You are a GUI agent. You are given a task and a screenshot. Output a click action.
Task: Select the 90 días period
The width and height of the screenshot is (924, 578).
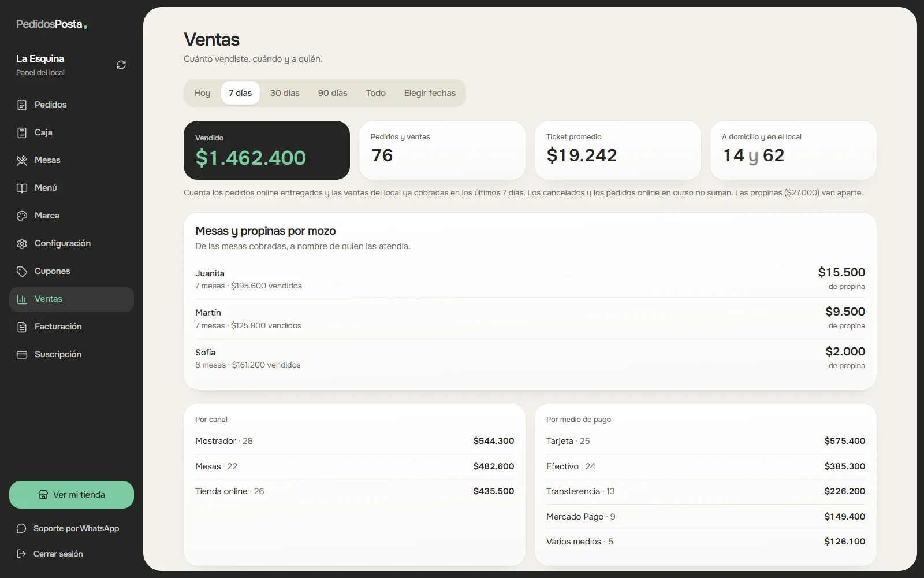(333, 93)
